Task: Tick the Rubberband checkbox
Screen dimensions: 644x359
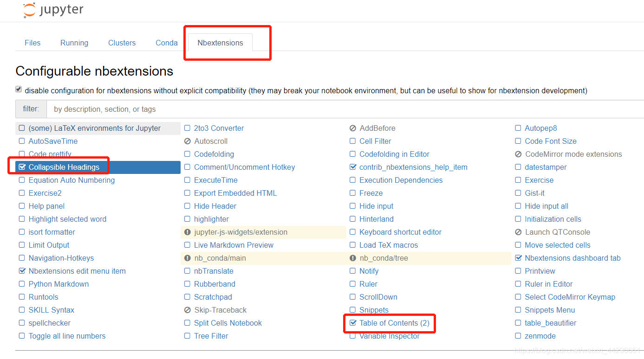Action: 187,284
